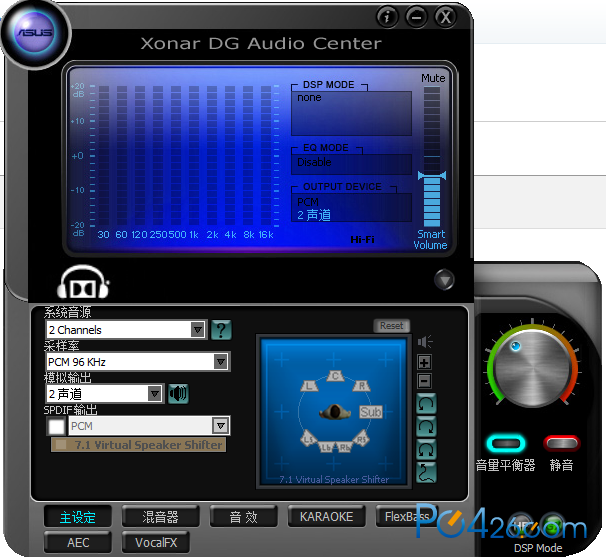
Task: Click the Dolby Headphone icon
Action: (83, 282)
